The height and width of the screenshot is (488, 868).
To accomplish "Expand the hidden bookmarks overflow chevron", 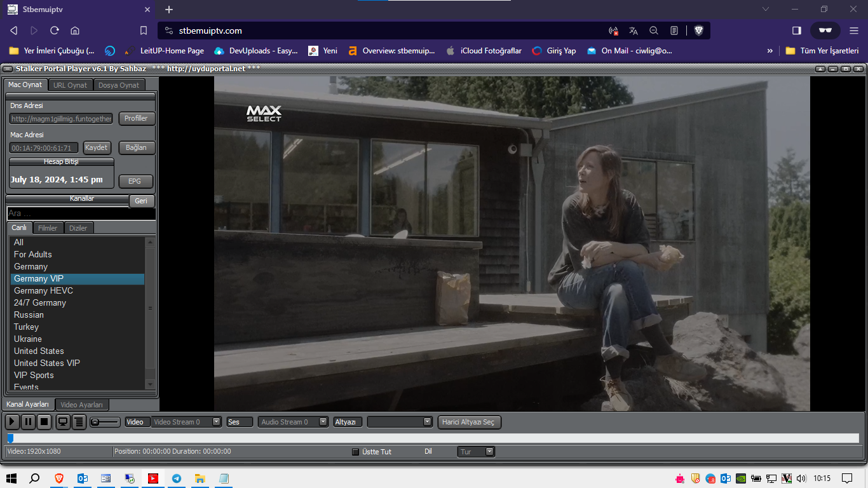I will pos(770,51).
